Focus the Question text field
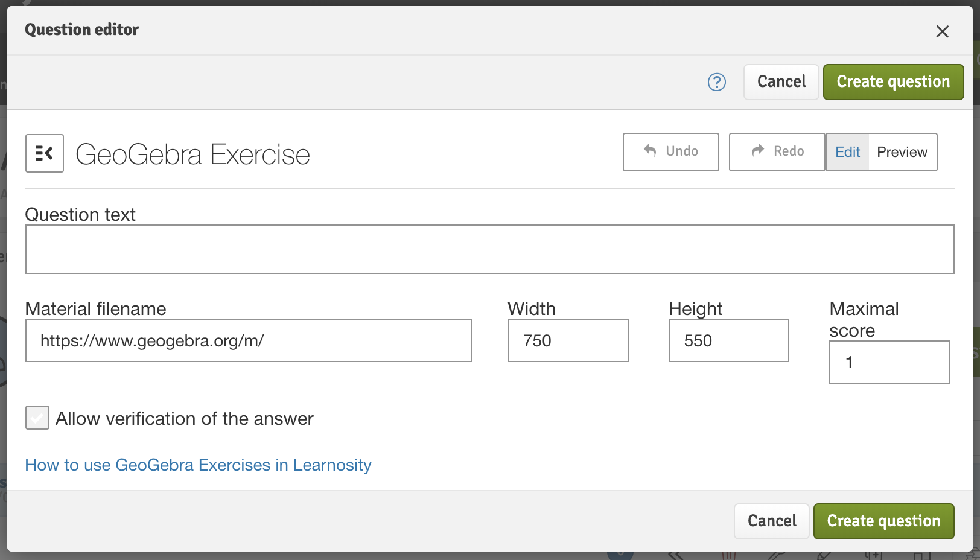 (490, 249)
